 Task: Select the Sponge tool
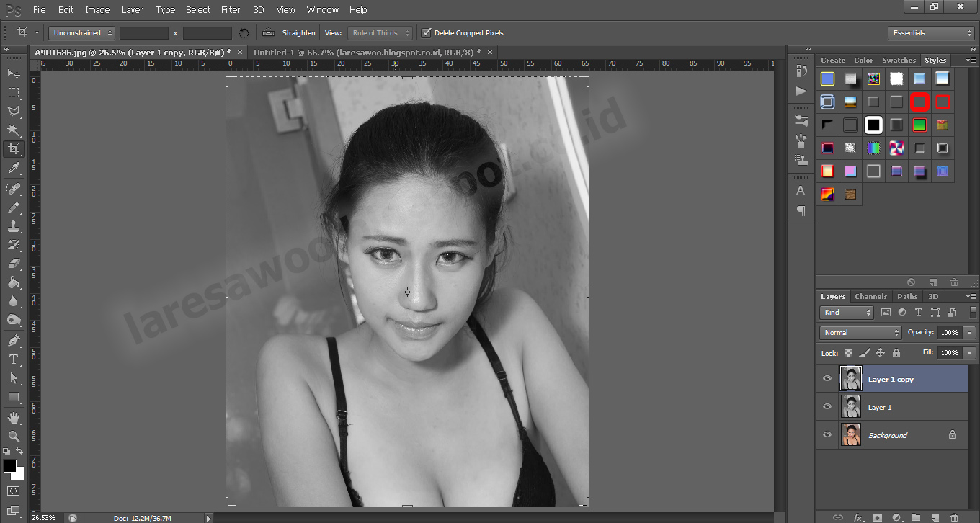click(x=14, y=320)
